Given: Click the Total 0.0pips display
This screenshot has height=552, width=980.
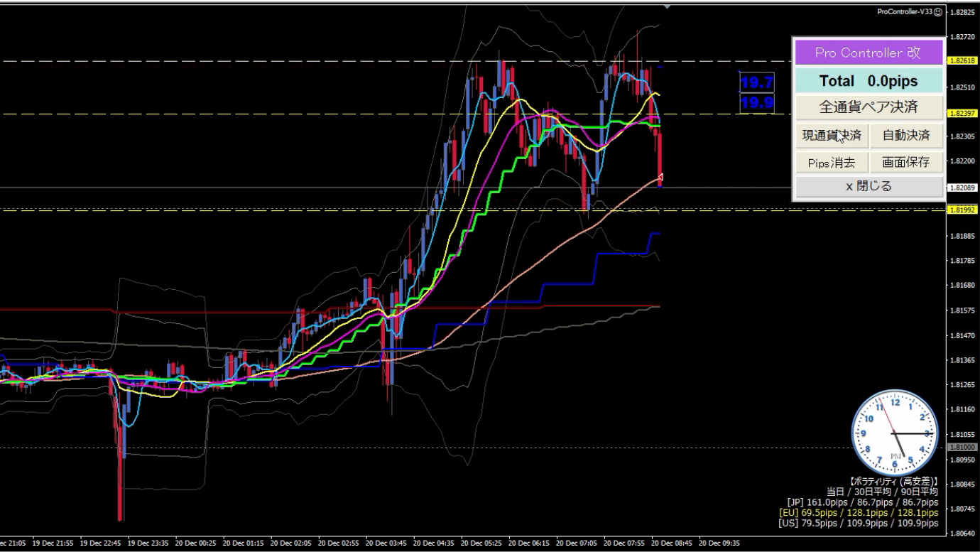Looking at the screenshot, I should pyautogui.click(x=869, y=81).
